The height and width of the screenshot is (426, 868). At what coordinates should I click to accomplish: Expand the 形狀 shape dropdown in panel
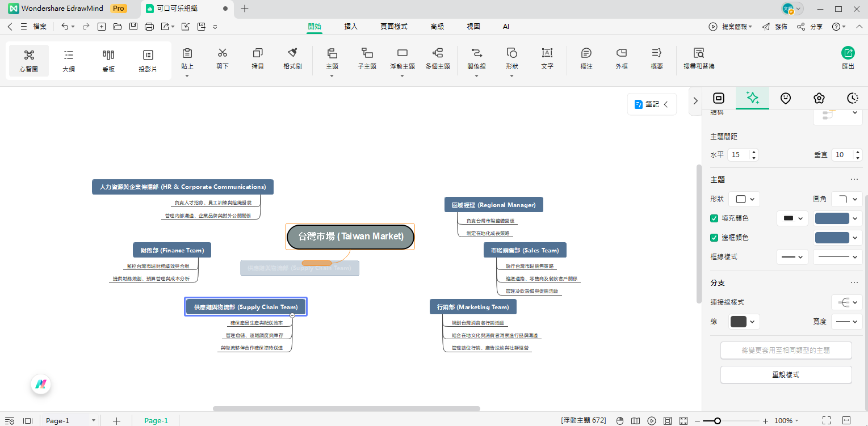pos(744,199)
